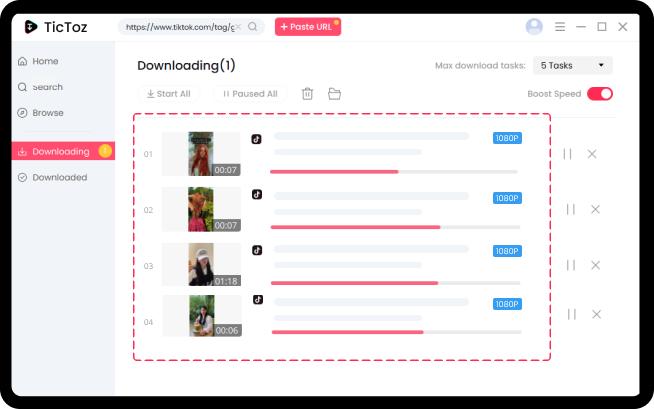Expand Max download tasks dropdown
This screenshot has width=654, height=409.
(572, 66)
